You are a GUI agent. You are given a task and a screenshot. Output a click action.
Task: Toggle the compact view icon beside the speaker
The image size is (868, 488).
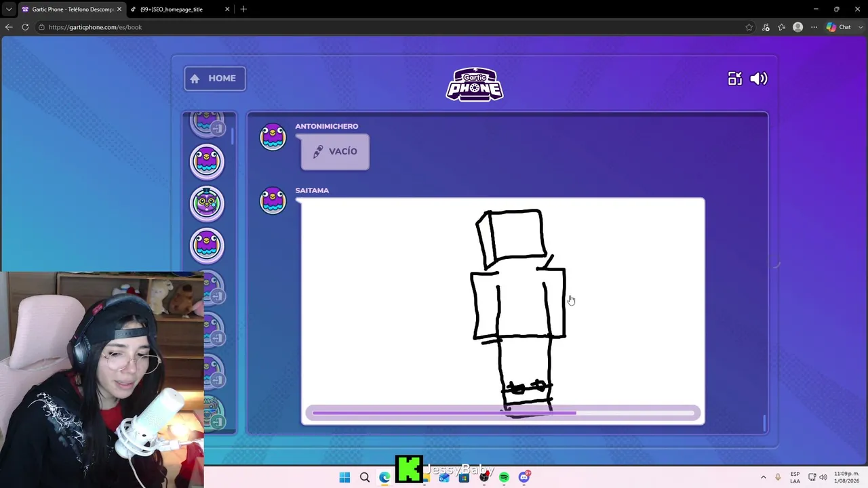(x=735, y=79)
